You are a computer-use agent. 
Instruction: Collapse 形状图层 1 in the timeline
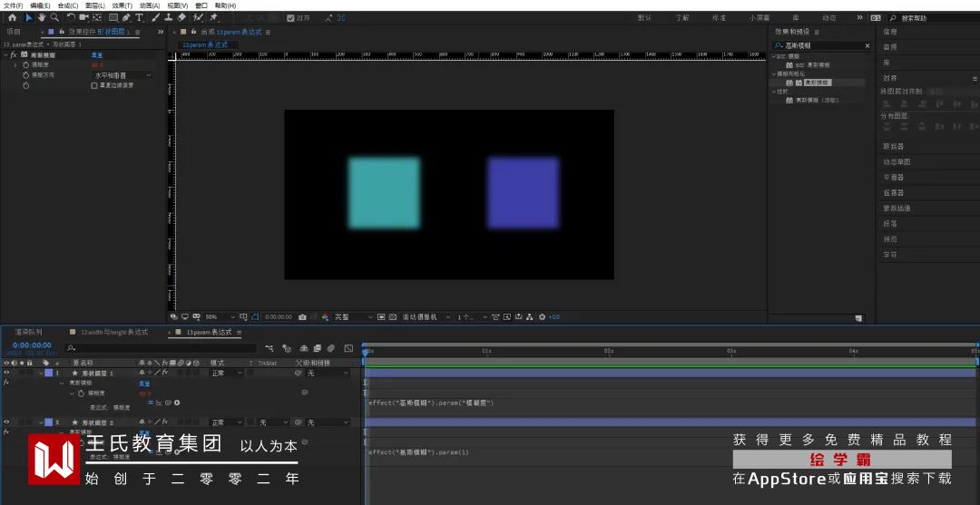(41, 373)
